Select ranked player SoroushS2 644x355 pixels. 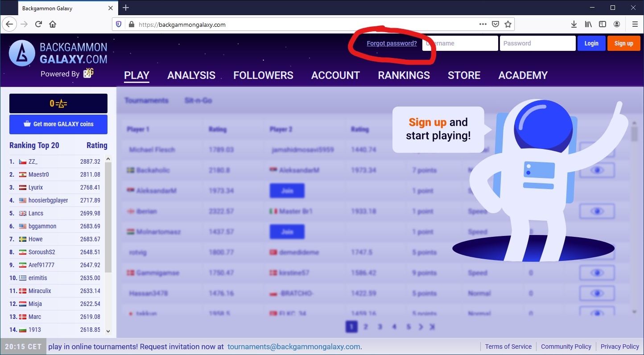tap(42, 252)
